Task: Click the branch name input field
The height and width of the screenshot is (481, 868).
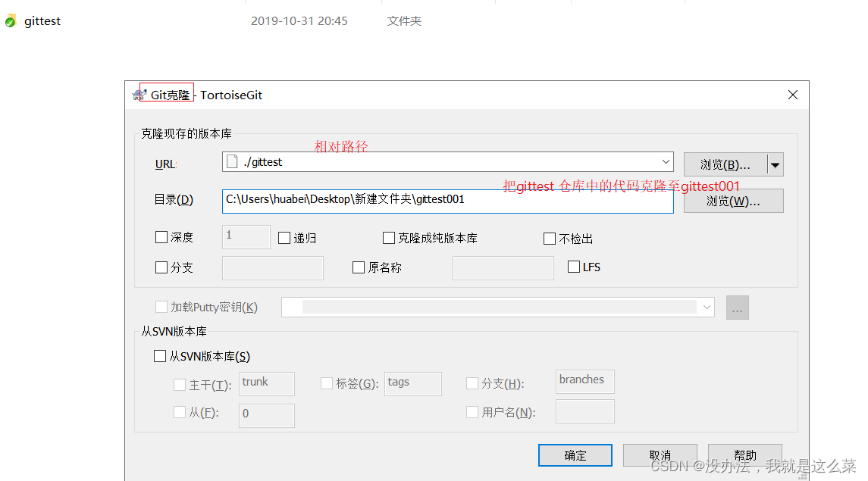Action: click(273, 268)
